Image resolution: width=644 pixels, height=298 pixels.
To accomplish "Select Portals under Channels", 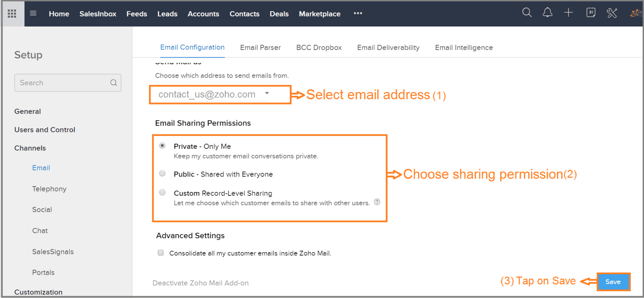I will tap(43, 272).
